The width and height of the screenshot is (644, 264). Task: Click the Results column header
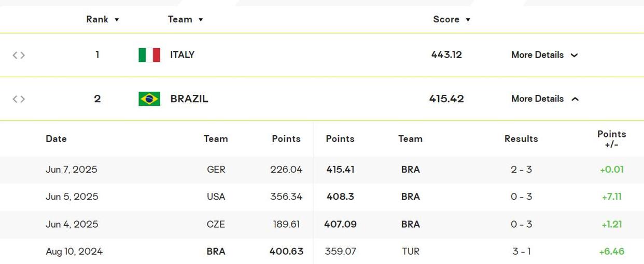tap(521, 139)
